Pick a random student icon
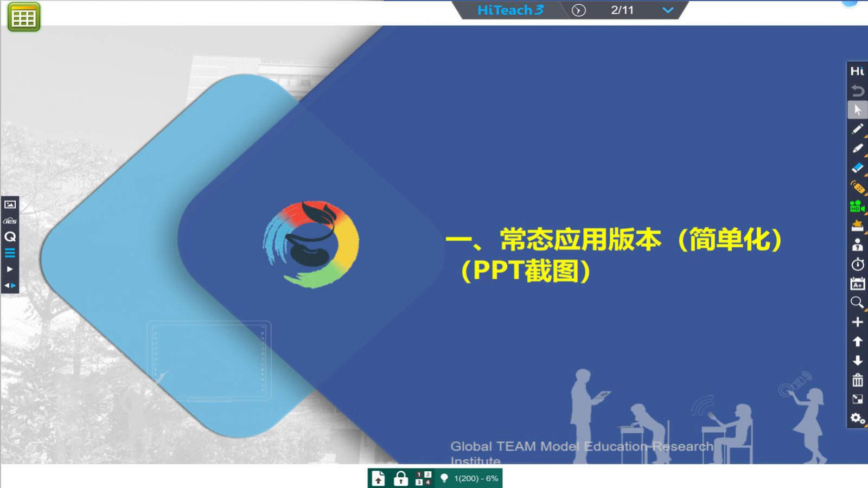 [x=857, y=245]
